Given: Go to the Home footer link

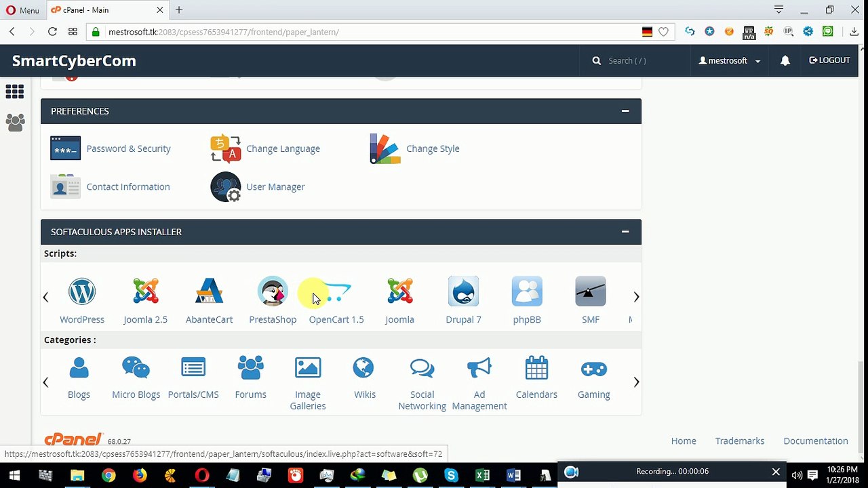Looking at the screenshot, I should [684, 441].
